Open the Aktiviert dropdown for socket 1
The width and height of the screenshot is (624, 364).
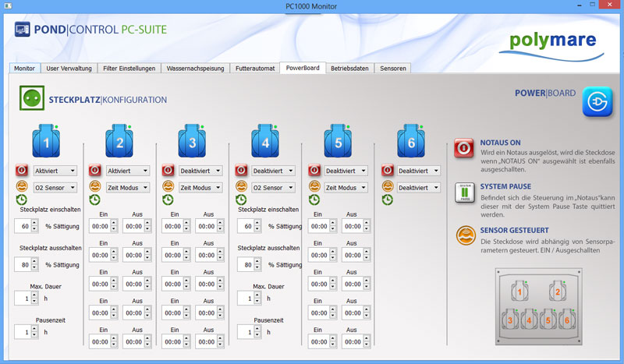tap(55, 171)
